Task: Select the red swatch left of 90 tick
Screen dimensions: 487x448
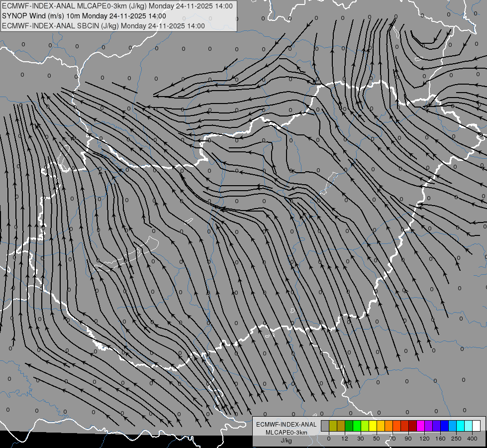Action: (405, 426)
